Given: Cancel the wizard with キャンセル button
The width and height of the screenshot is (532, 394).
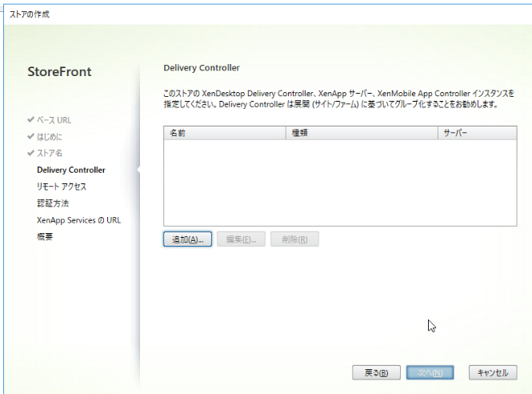Looking at the screenshot, I should (493, 372).
